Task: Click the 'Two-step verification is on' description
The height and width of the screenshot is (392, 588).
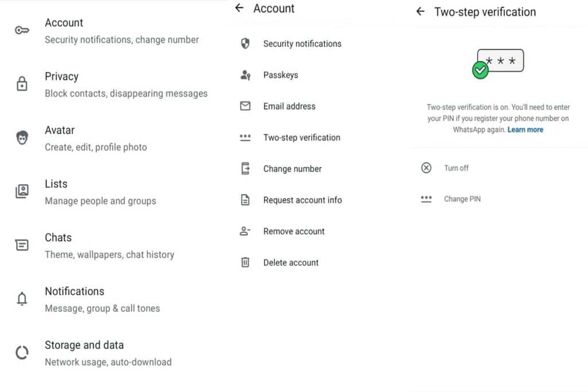Action: 498,118
